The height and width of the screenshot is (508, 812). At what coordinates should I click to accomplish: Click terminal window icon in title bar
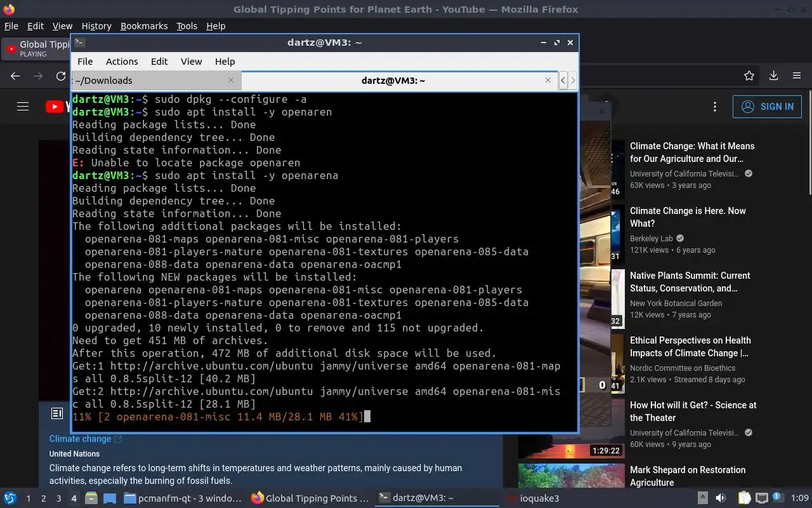point(79,43)
